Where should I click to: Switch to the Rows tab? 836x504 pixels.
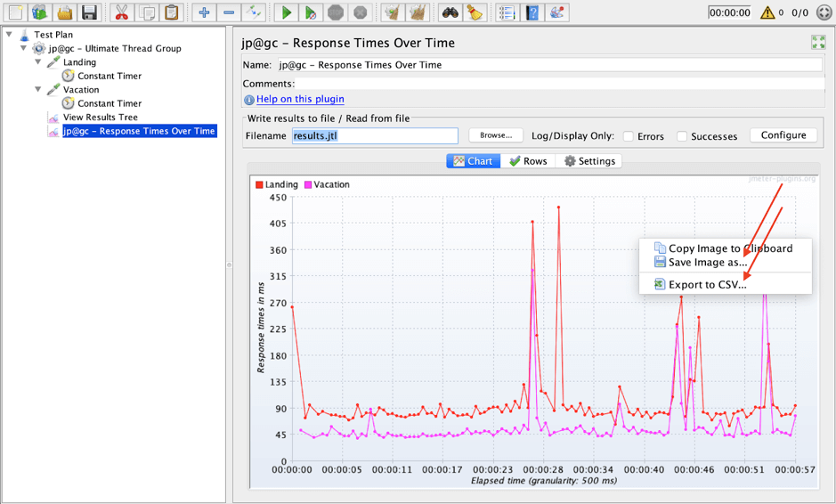coord(528,161)
